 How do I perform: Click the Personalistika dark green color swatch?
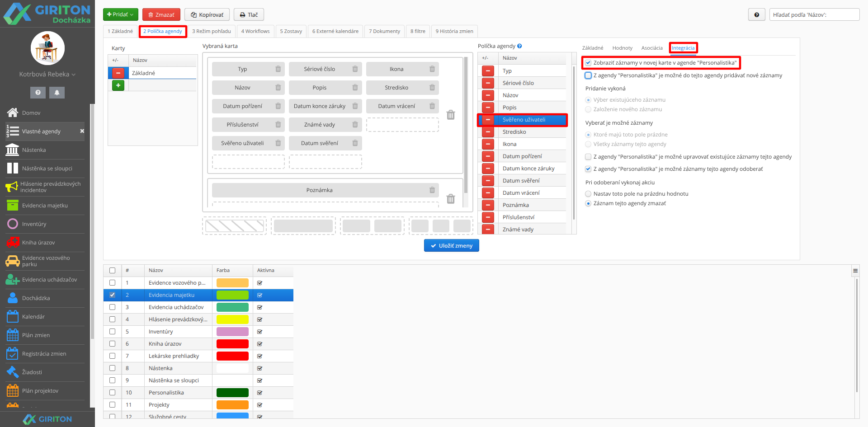232,392
